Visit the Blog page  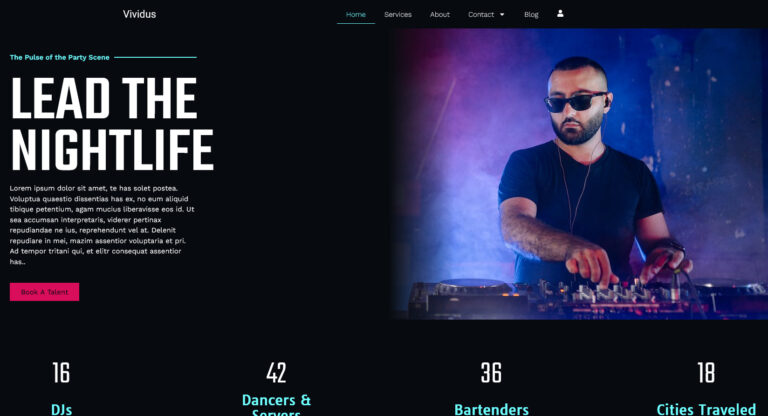click(531, 15)
